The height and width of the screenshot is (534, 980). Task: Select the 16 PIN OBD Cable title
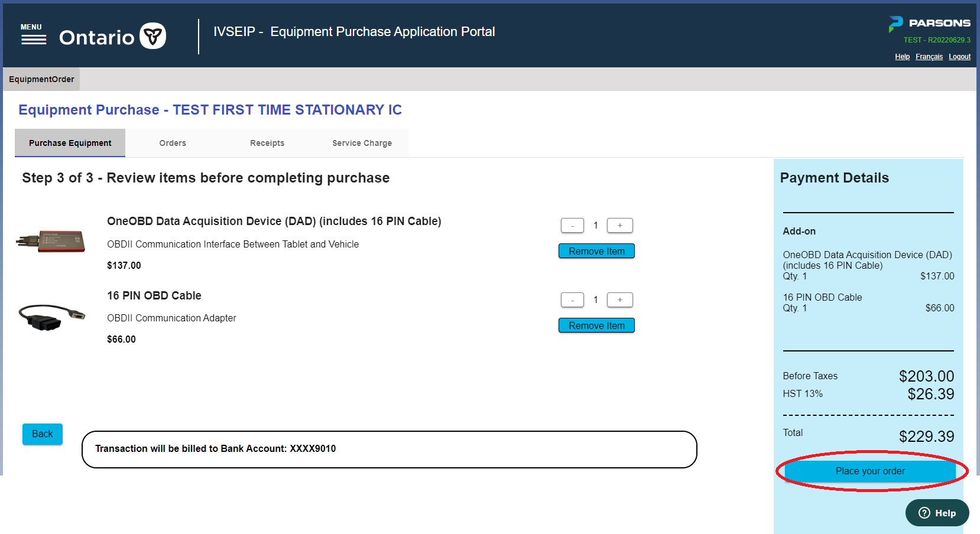click(x=154, y=295)
